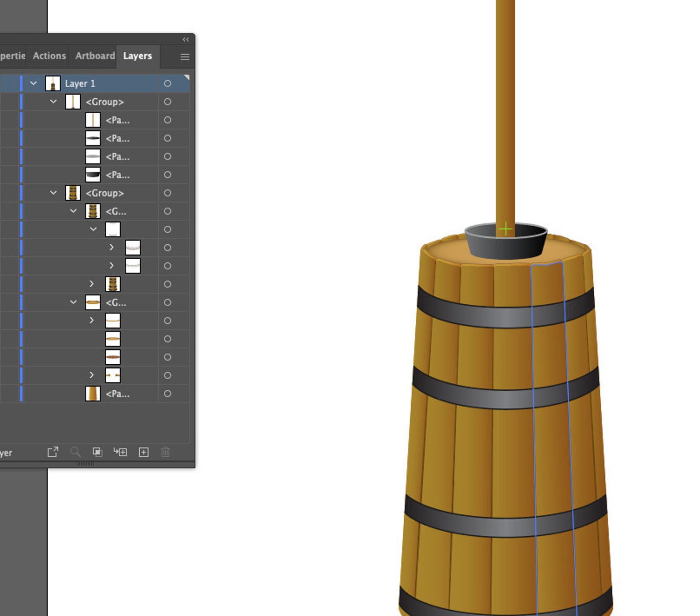Collapse the barrel <G...> subgroup chevron
This screenshot has width=700, height=616.
73,211
